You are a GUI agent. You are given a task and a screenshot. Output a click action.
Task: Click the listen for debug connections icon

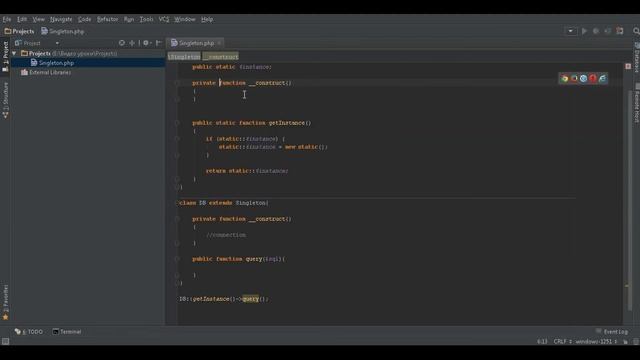[x=620, y=31]
